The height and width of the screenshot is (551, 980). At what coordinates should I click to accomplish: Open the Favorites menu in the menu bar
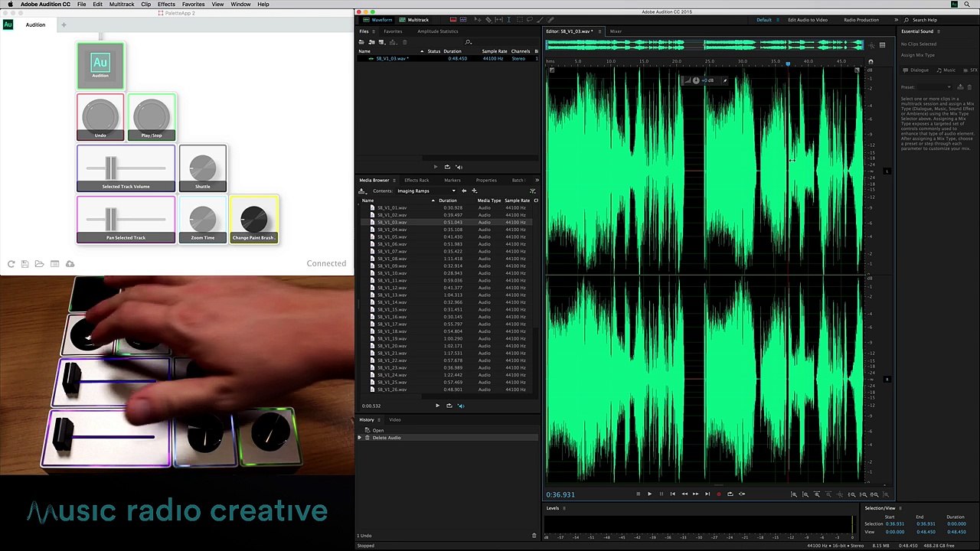click(x=193, y=5)
